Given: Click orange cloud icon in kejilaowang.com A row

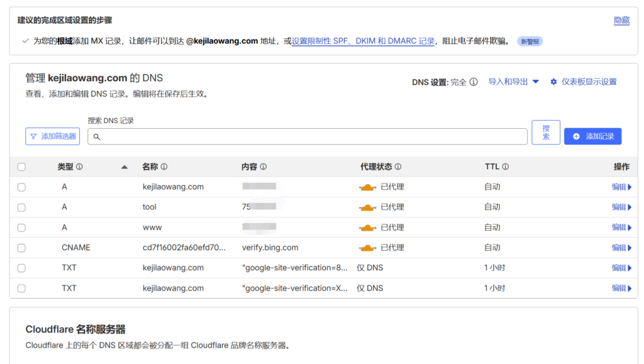Looking at the screenshot, I should point(367,187).
